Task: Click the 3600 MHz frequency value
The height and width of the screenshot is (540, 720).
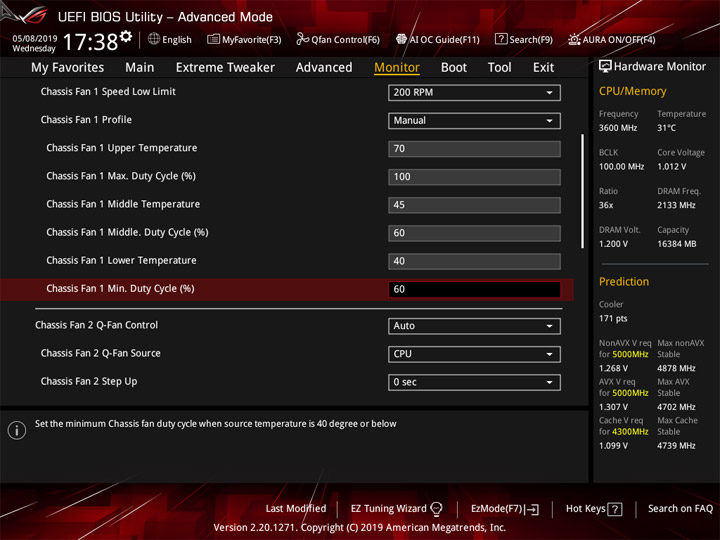Action: tap(618, 128)
